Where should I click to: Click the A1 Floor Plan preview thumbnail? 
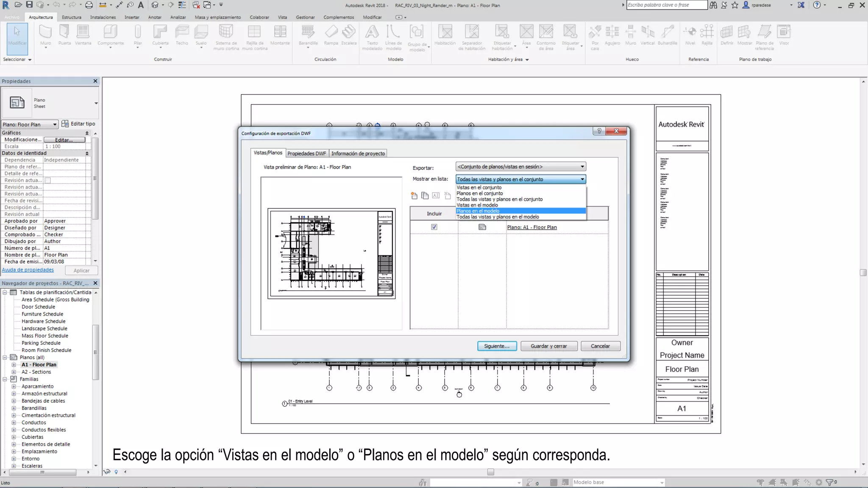(331, 253)
